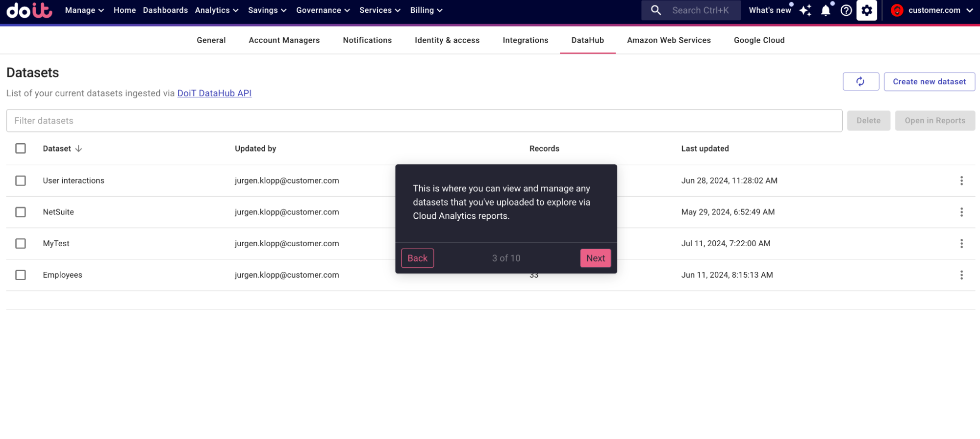This screenshot has width=980, height=439.
Task: Click the NetSuite dataset name
Action: pos(58,212)
